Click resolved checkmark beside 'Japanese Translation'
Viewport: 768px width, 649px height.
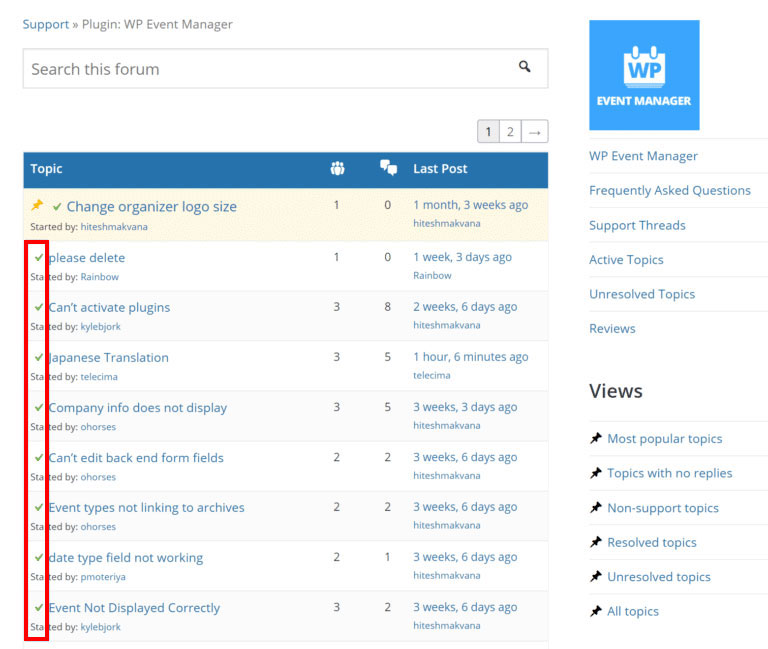tap(39, 357)
